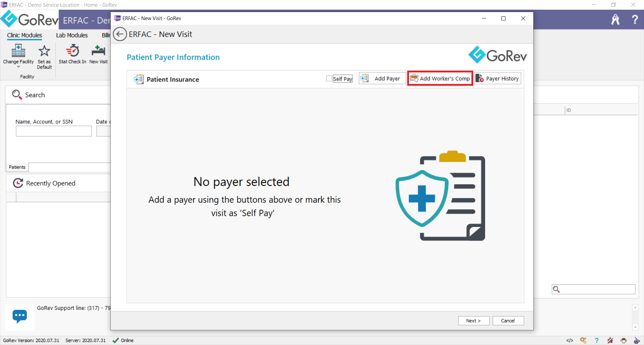The image size is (644, 345).
Task: Minimize the New Visit dialog window
Action: click(484, 18)
